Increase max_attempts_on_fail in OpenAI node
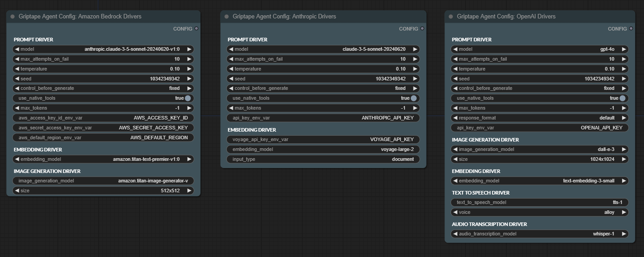 coord(624,59)
